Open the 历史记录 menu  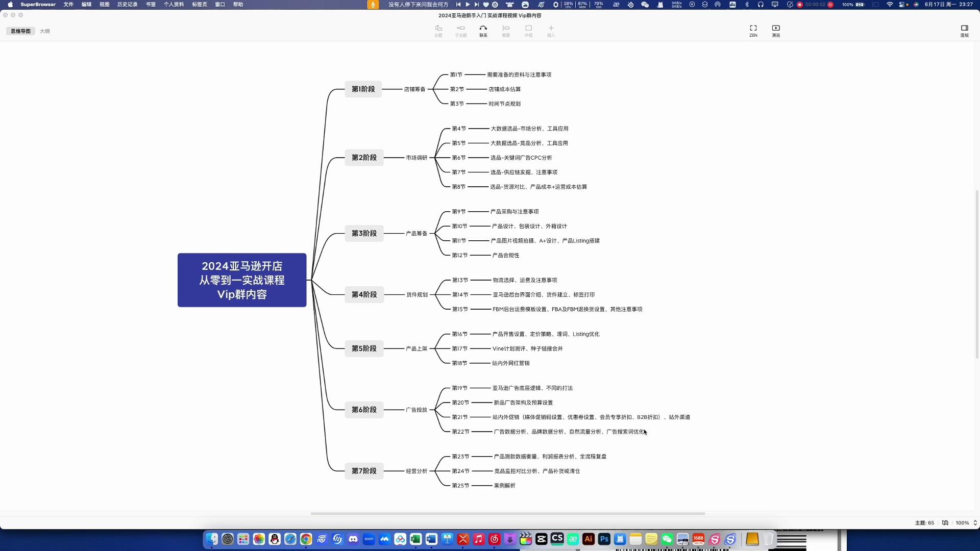127,5
